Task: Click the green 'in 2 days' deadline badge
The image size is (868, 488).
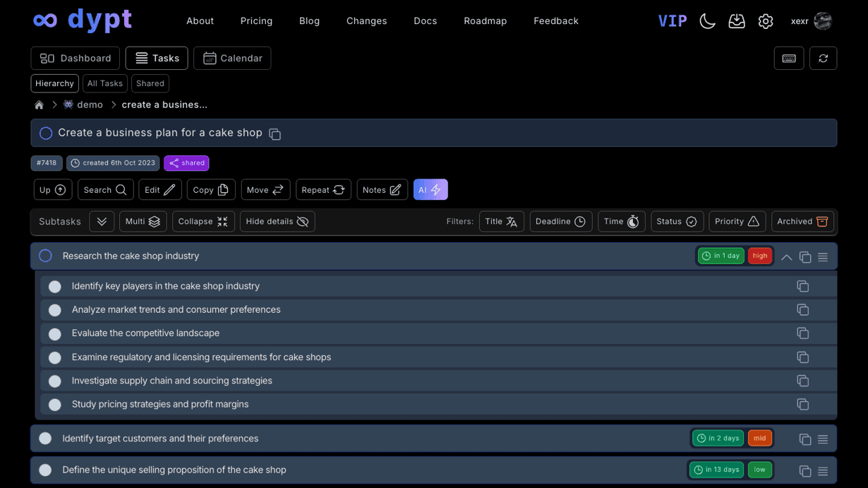Action: click(x=717, y=438)
